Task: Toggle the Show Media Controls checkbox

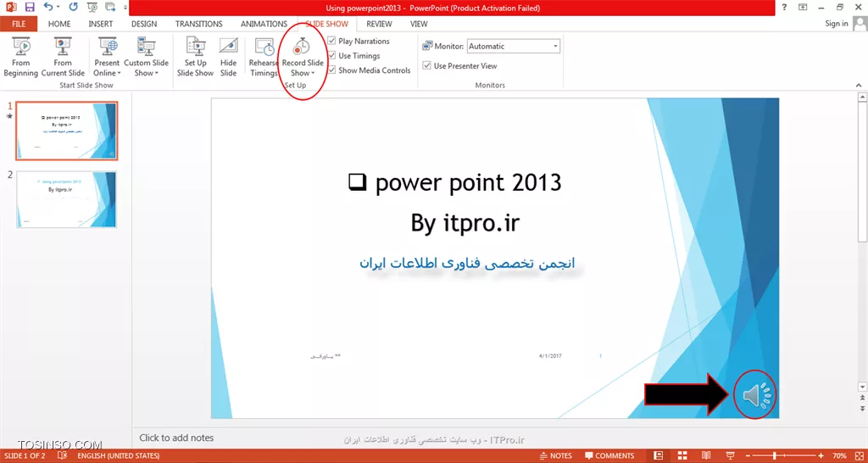Action: click(x=331, y=70)
